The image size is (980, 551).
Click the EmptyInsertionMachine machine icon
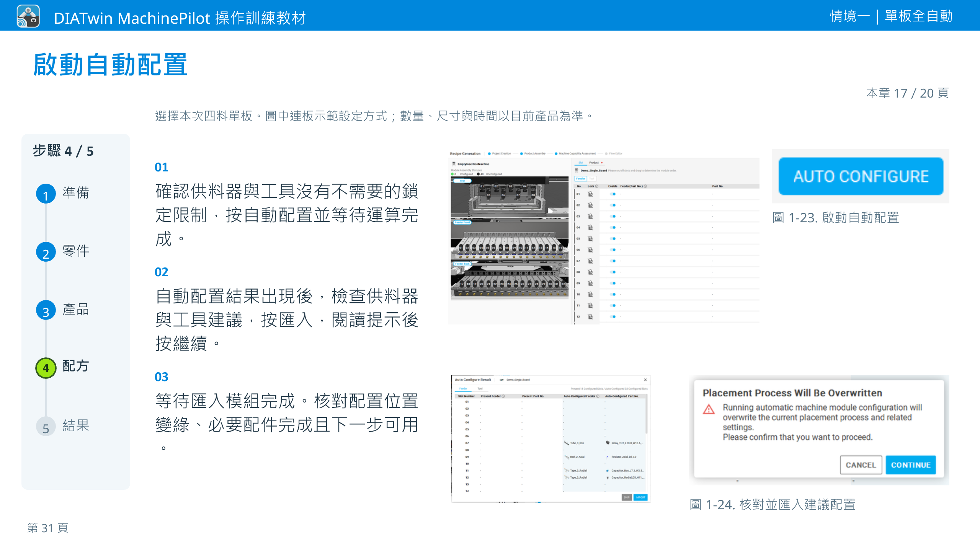tap(454, 164)
